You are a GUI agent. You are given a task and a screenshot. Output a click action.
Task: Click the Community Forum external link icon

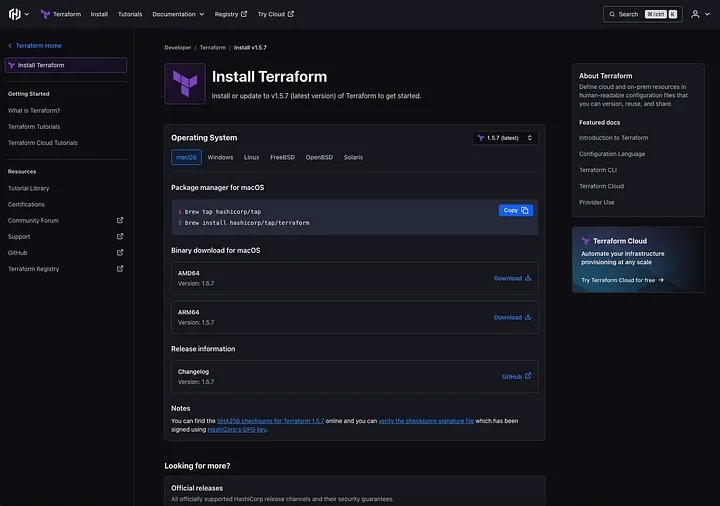click(120, 220)
